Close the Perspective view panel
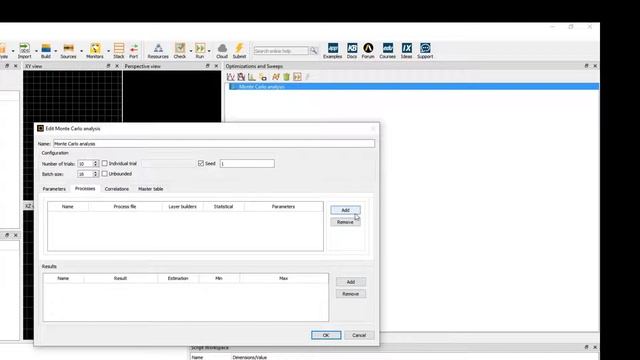Image resolution: width=640 pixels, height=360 pixels. tap(216, 66)
